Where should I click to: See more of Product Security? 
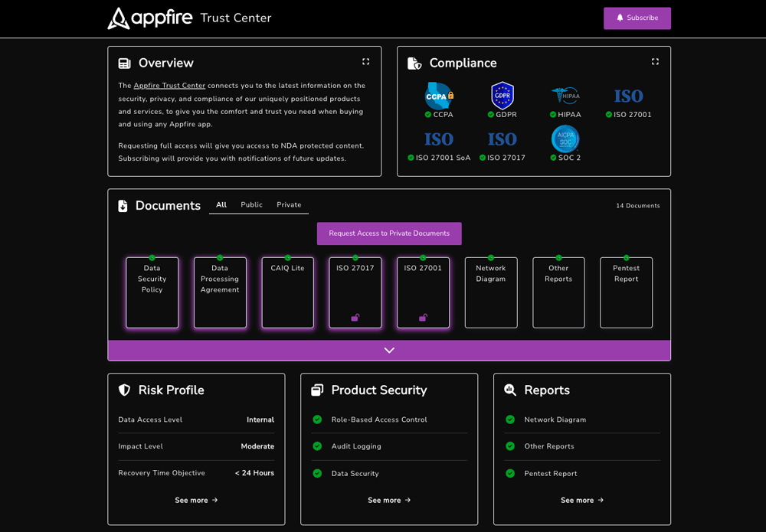[x=389, y=501]
